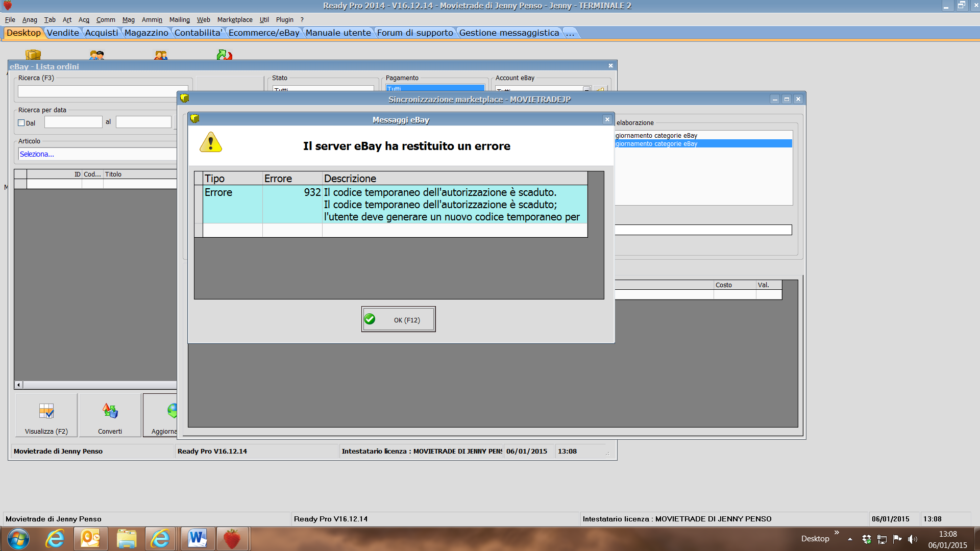Open the Marketplace menu
The width and height of the screenshot is (980, 551).
tap(234, 20)
